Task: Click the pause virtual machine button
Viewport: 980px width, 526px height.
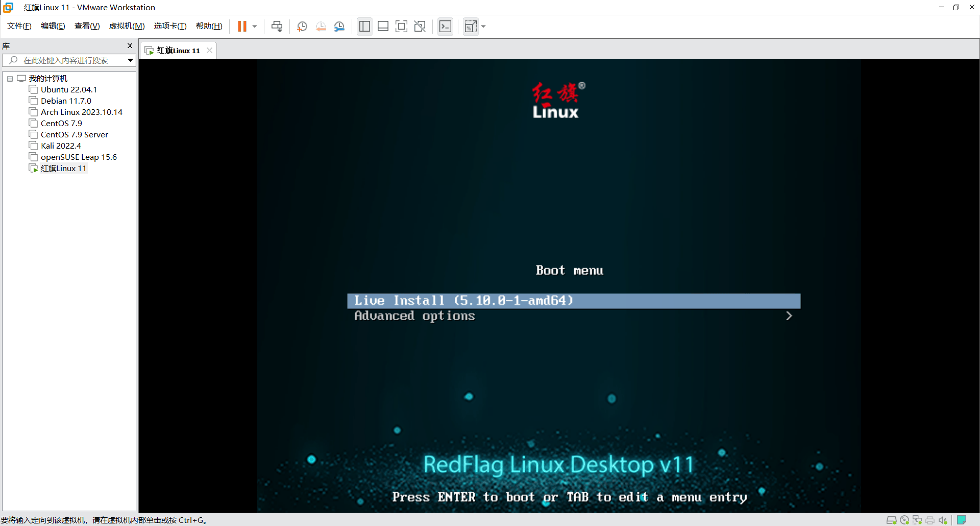Action: (x=242, y=27)
